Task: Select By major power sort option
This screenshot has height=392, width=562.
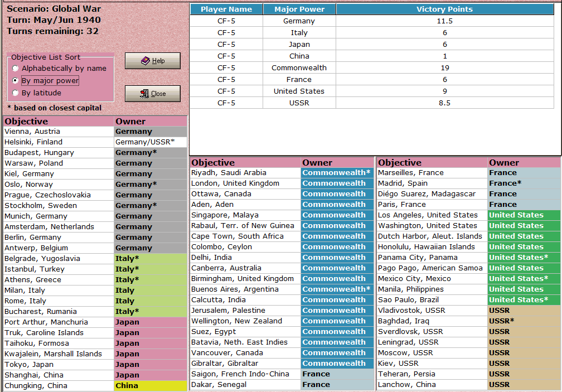Action: (46, 81)
